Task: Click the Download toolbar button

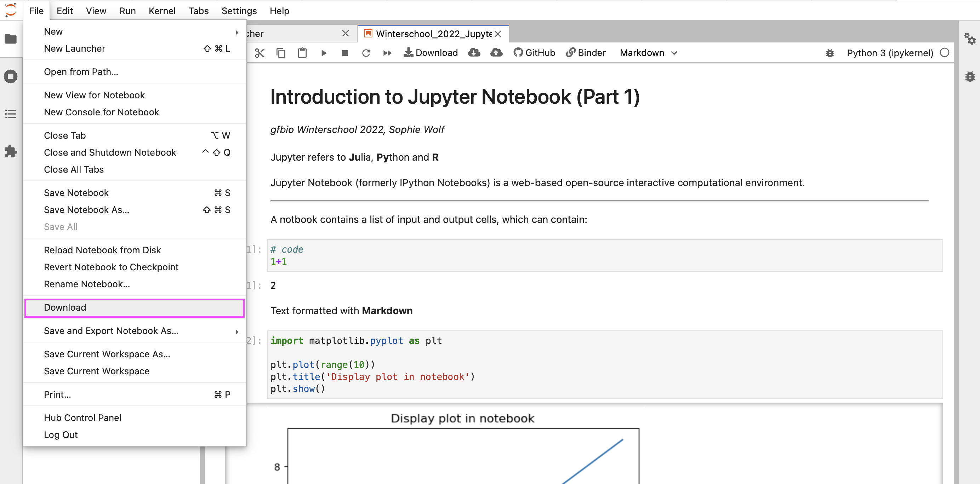Action: pos(431,53)
